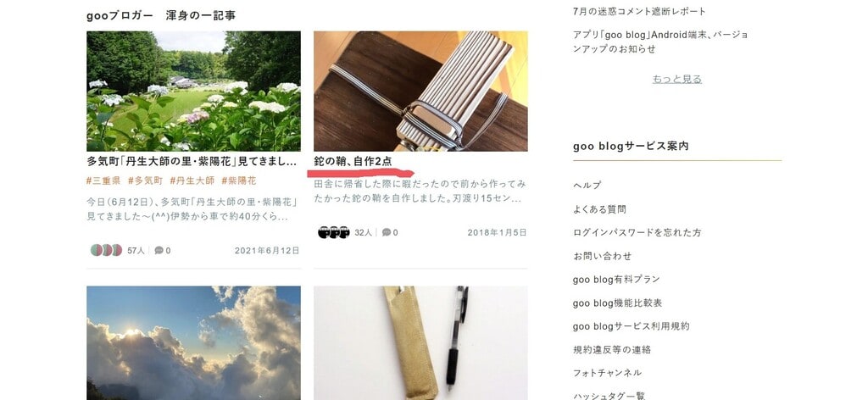Open the ヘルプ link in service guide
The width and height of the screenshot is (868, 400).
click(x=587, y=186)
